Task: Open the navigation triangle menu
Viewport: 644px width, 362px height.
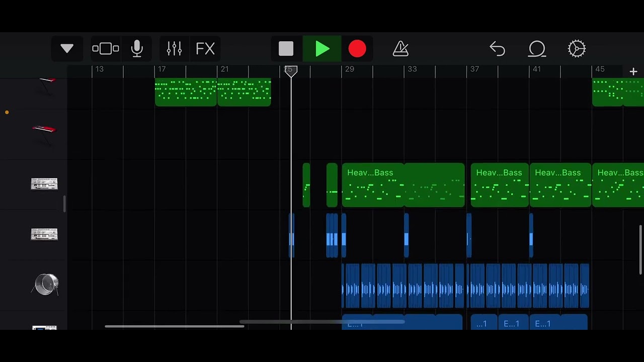Action: pyautogui.click(x=67, y=49)
